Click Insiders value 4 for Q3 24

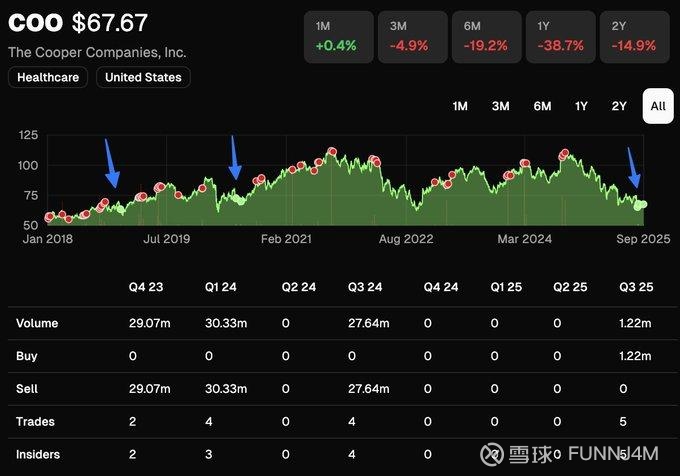[x=352, y=454]
